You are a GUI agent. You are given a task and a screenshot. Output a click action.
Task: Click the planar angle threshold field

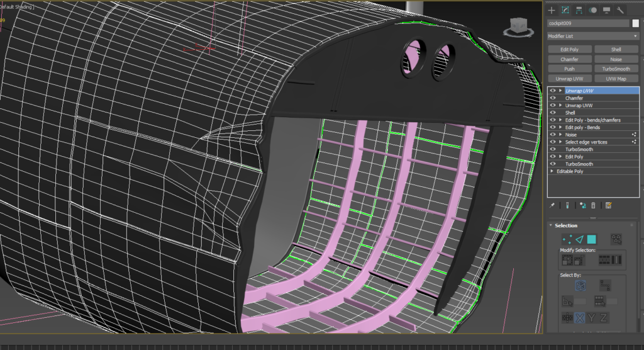point(580,302)
